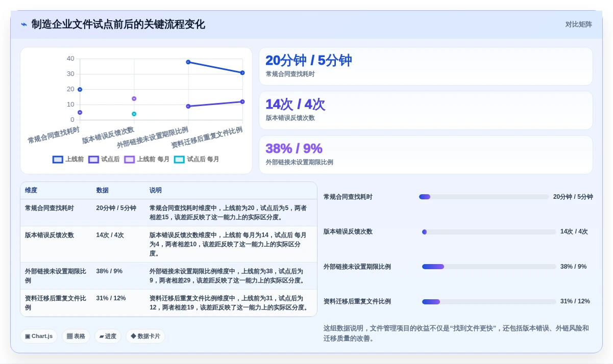The image size is (613, 364).
Task: Click the explanation text for 资料迁移后重复文件比例 row
Action: click(229, 303)
